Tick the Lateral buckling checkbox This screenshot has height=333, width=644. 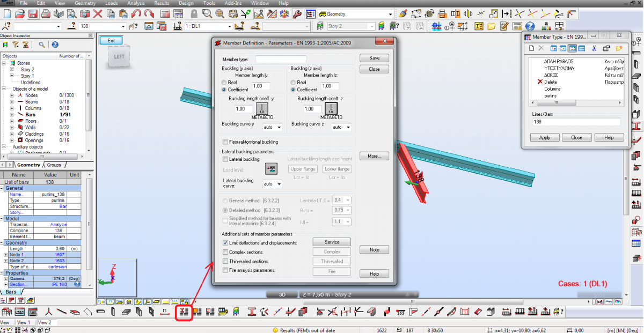tap(225, 159)
